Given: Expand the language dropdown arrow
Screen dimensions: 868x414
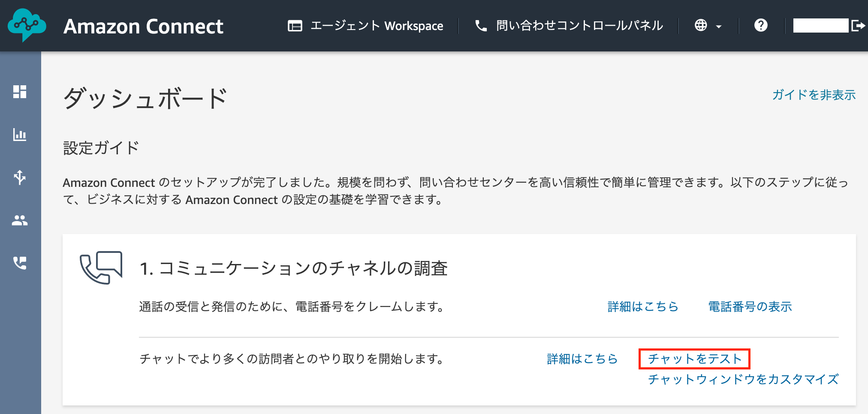Looking at the screenshot, I should tap(719, 27).
